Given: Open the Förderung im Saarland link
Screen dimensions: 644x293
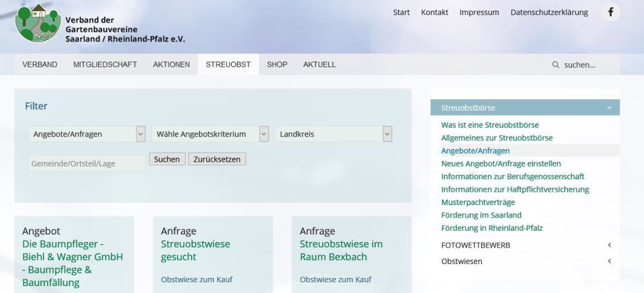Looking at the screenshot, I should click(x=481, y=215).
